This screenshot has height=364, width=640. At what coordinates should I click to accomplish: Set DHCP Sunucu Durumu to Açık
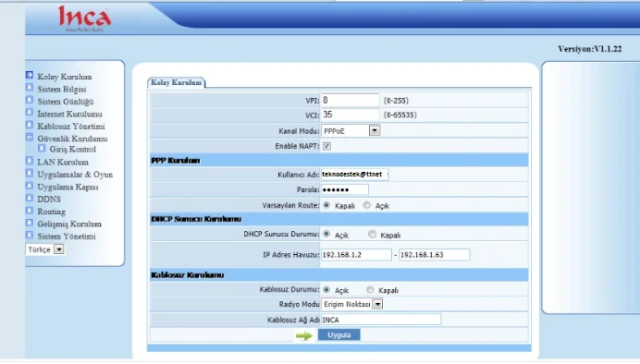point(326,234)
